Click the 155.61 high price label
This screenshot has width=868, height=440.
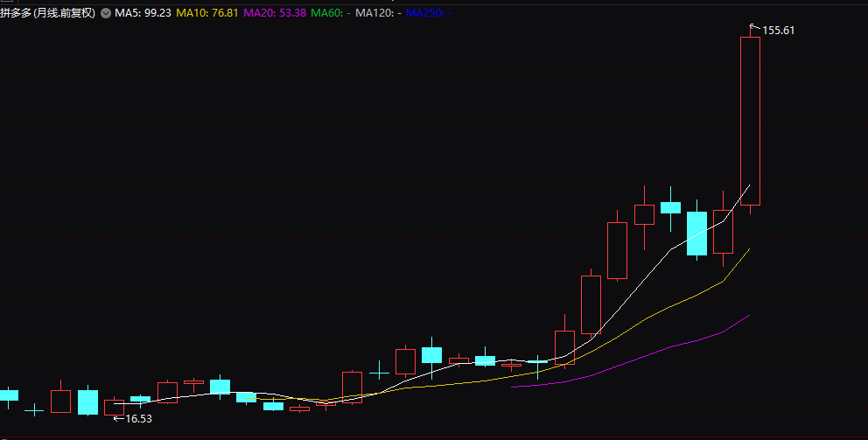779,31
